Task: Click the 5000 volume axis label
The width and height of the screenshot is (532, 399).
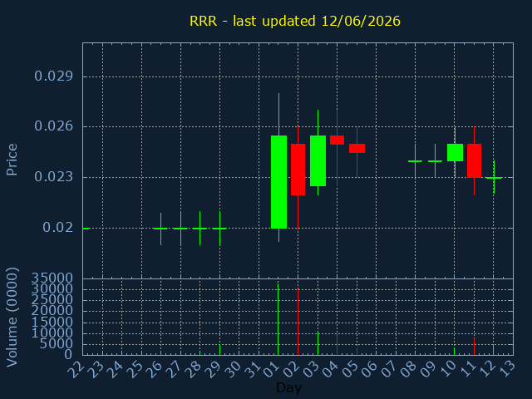Action: click(x=56, y=343)
